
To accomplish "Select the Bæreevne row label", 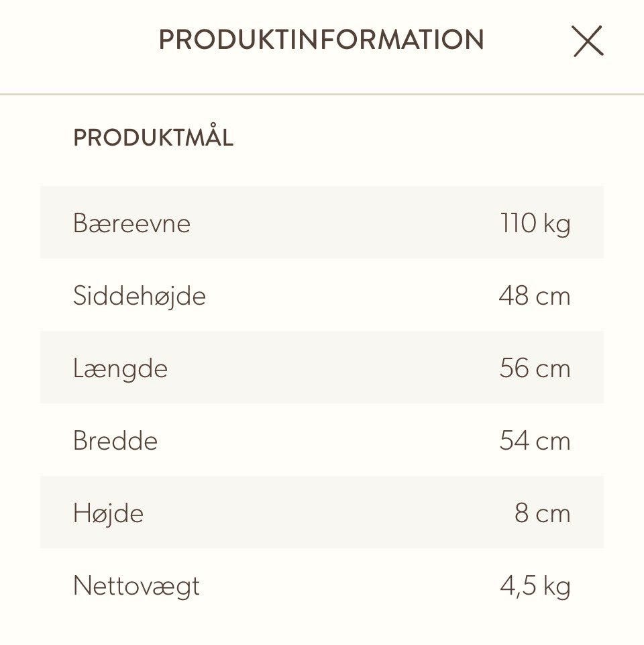I will (x=131, y=224).
